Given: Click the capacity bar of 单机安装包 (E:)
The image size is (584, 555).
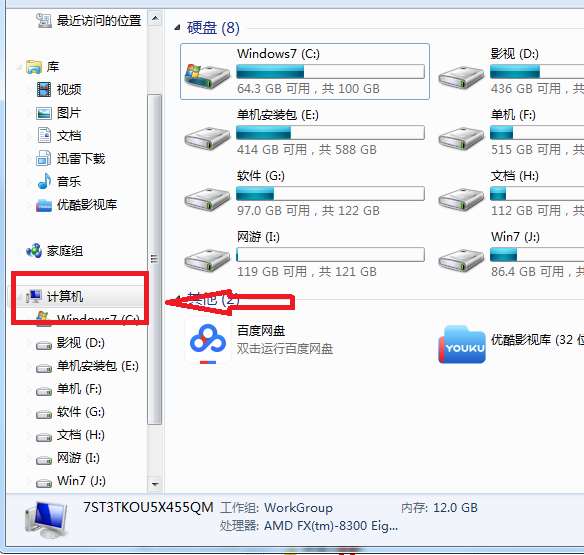Looking at the screenshot, I should click(330, 132).
